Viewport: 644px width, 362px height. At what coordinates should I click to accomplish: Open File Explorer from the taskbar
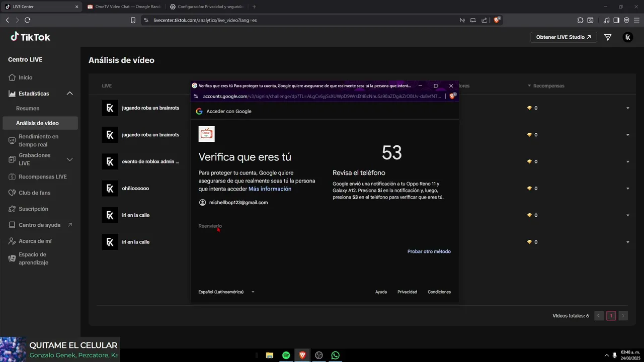[269, 355]
